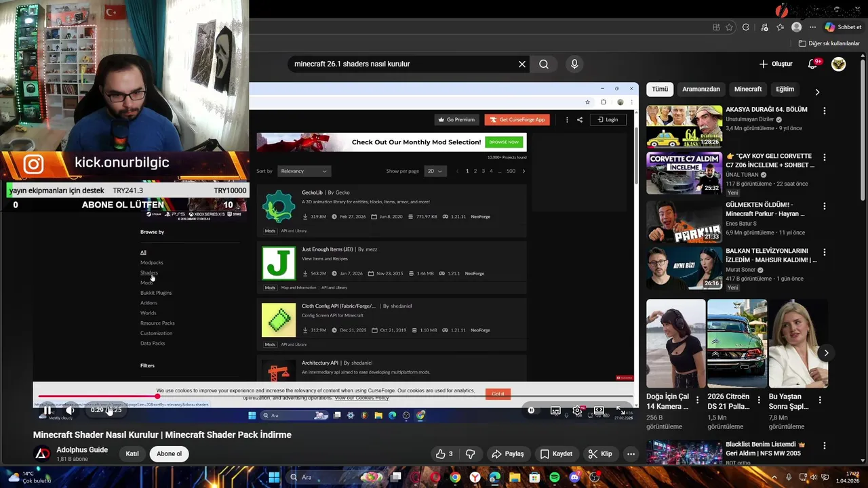Open the weather widget on the taskbar
The image size is (868, 488).
click(28, 477)
